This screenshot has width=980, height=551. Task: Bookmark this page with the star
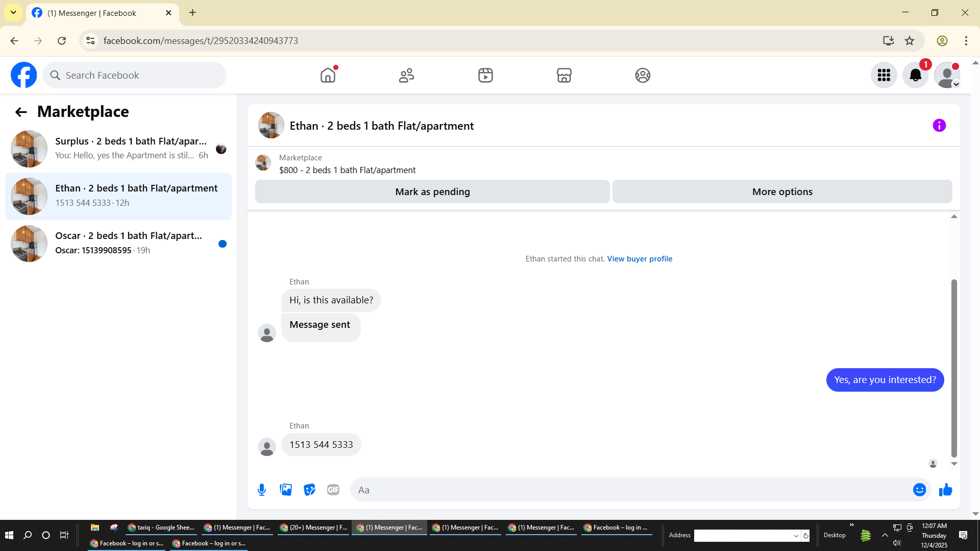pyautogui.click(x=910, y=41)
